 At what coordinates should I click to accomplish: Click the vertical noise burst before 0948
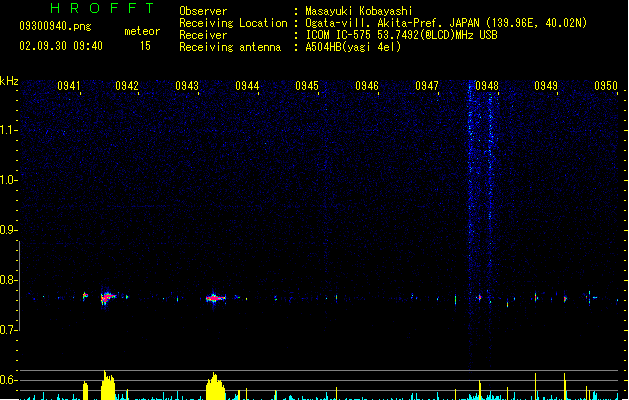coord(471,225)
